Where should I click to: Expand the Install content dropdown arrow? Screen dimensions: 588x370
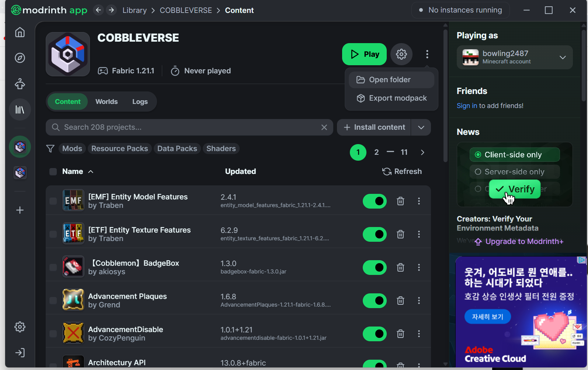pyautogui.click(x=421, y=127)
